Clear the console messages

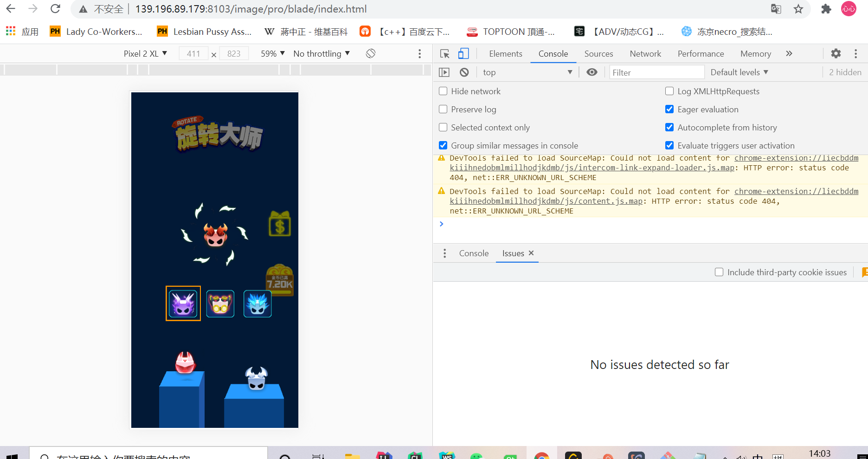pos(464,72)
